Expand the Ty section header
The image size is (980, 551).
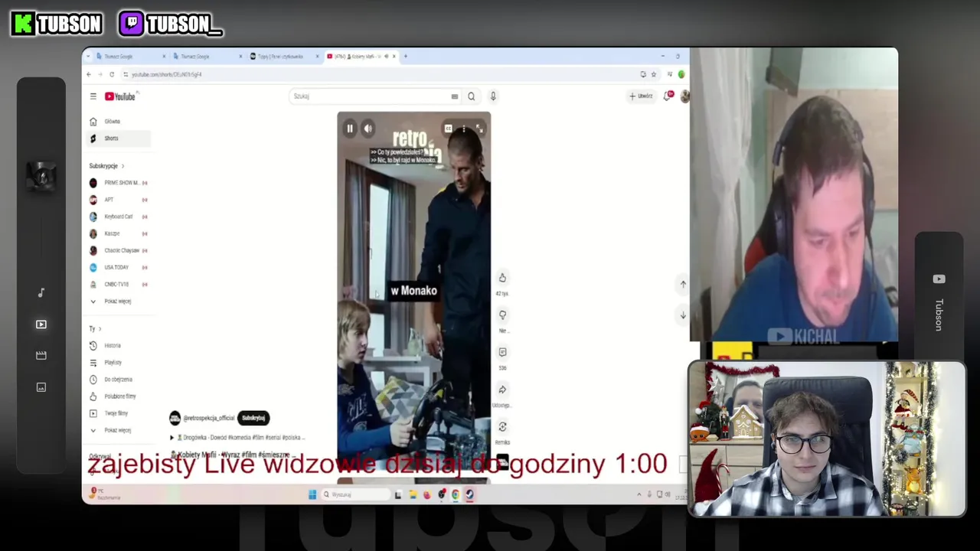pyautogui.click(x=95, y=329)
